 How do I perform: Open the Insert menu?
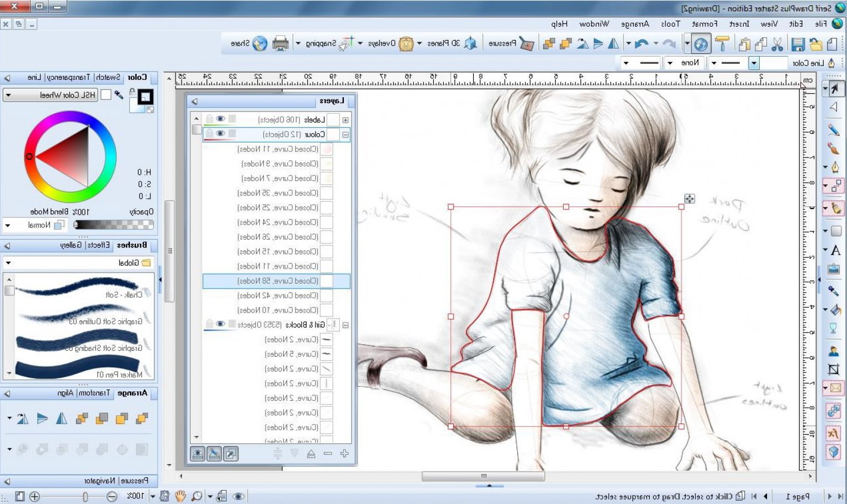(739, 24)
